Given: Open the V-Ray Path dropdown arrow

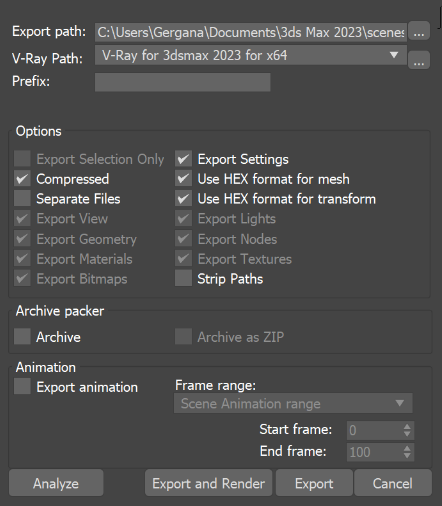Looking at the screenshot, I should tap(394, 55).
